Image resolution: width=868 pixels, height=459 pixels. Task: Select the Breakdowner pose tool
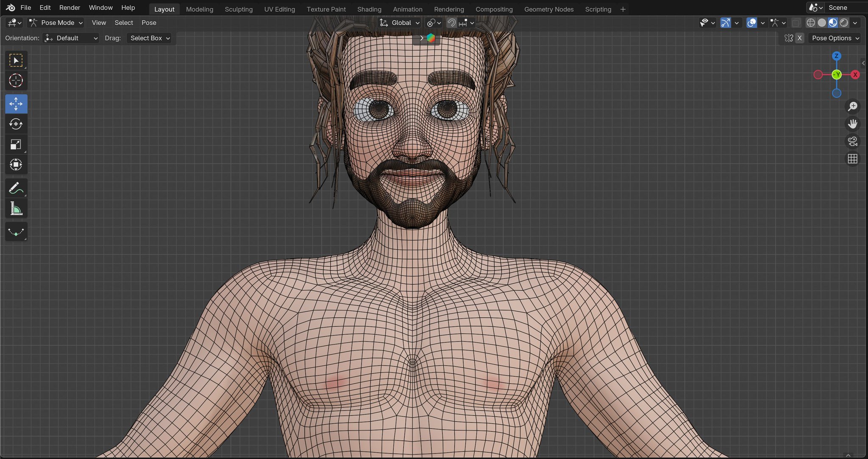tap(16, 232)
